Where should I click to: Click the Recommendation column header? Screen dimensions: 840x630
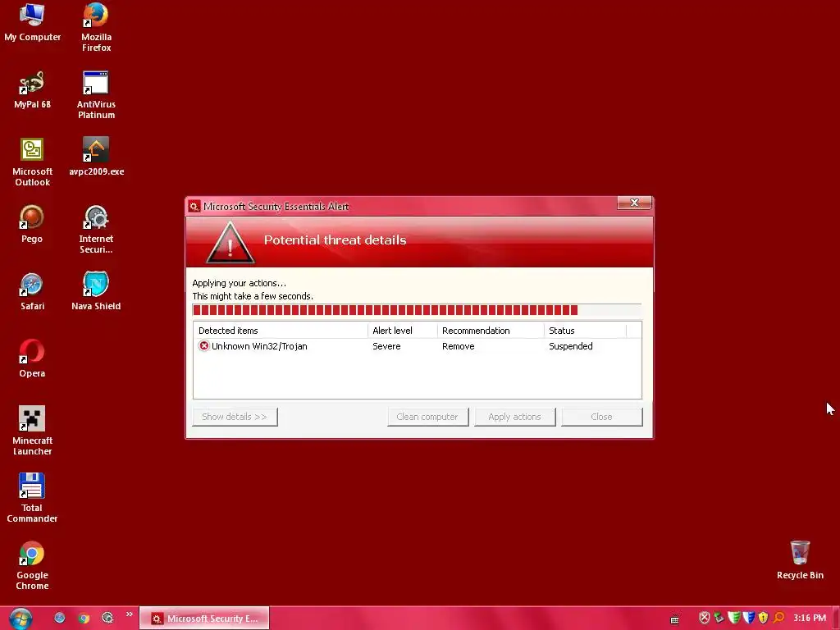491,331
